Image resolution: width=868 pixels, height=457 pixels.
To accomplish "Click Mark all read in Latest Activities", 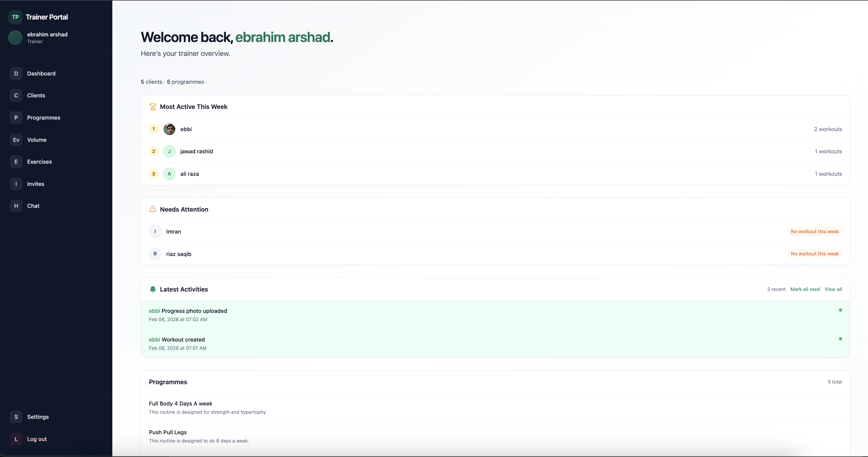I will (x=805, y=289).
